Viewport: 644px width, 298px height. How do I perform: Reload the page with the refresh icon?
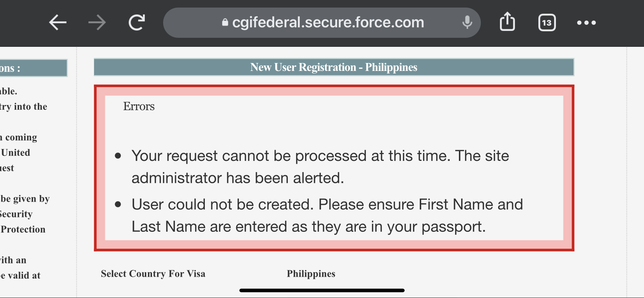coord(137,23)
